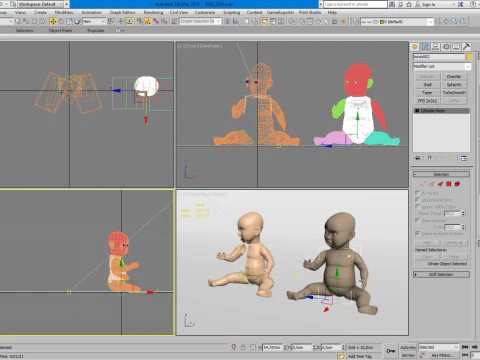Toggle the Auto Key button

tap(408, 347)
